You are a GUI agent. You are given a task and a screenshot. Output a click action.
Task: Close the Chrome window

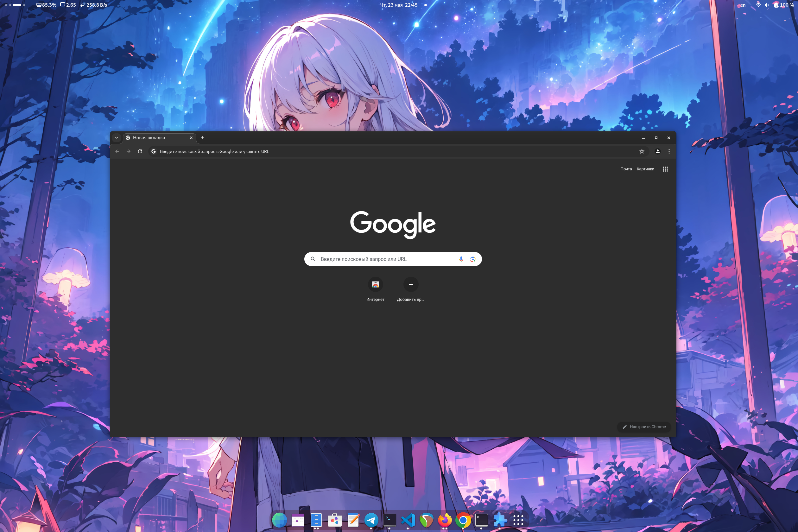point(669,138)
